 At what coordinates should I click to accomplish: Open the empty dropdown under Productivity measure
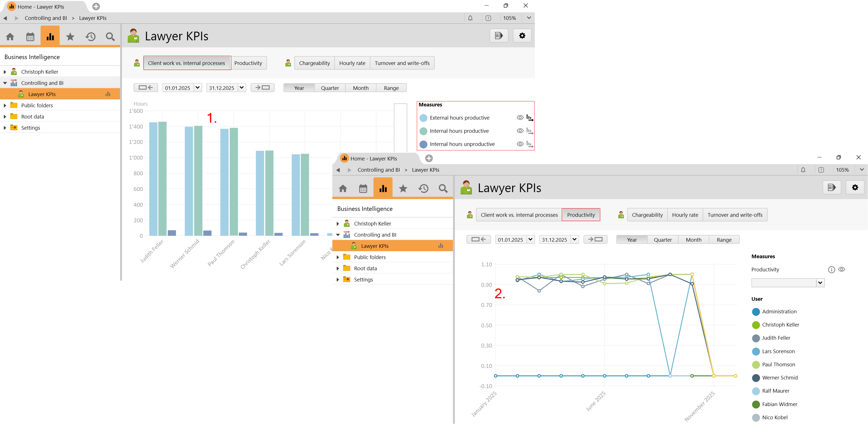[x=820, y=283]
